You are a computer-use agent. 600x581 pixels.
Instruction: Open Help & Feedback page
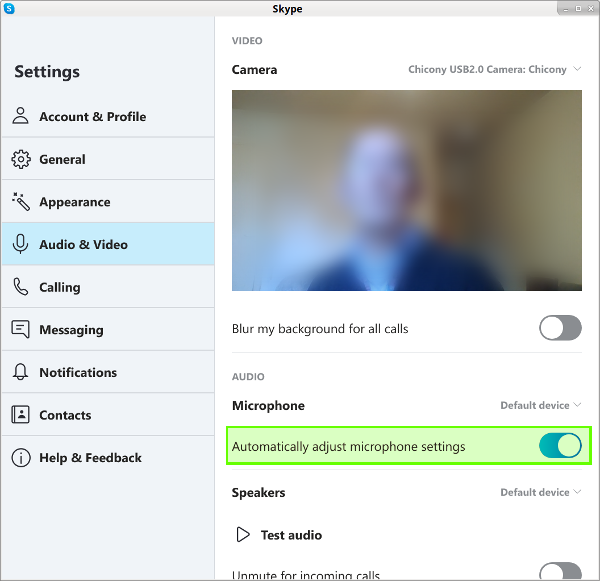click(108, 457)
